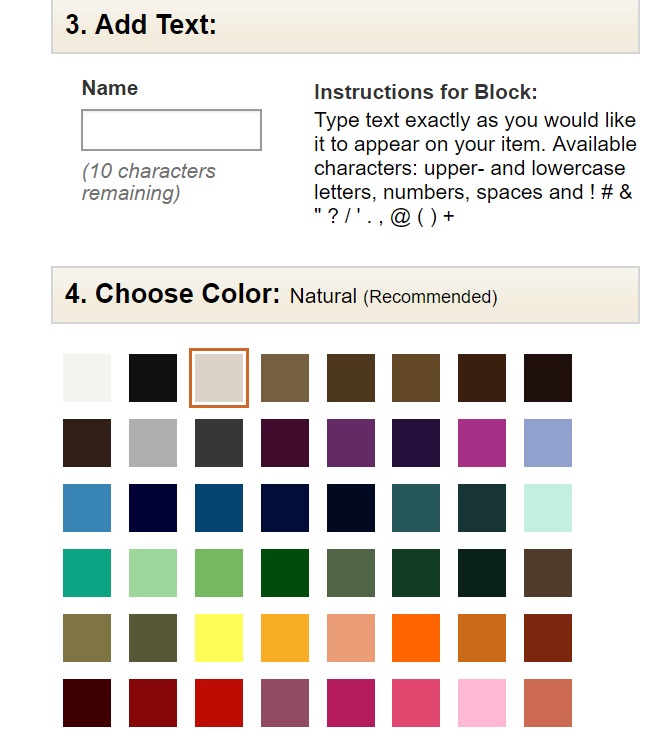Pick the bright red color swatch
Viewport: 653px width, 729px height.
pyautogui.click(x=219, y=703)
